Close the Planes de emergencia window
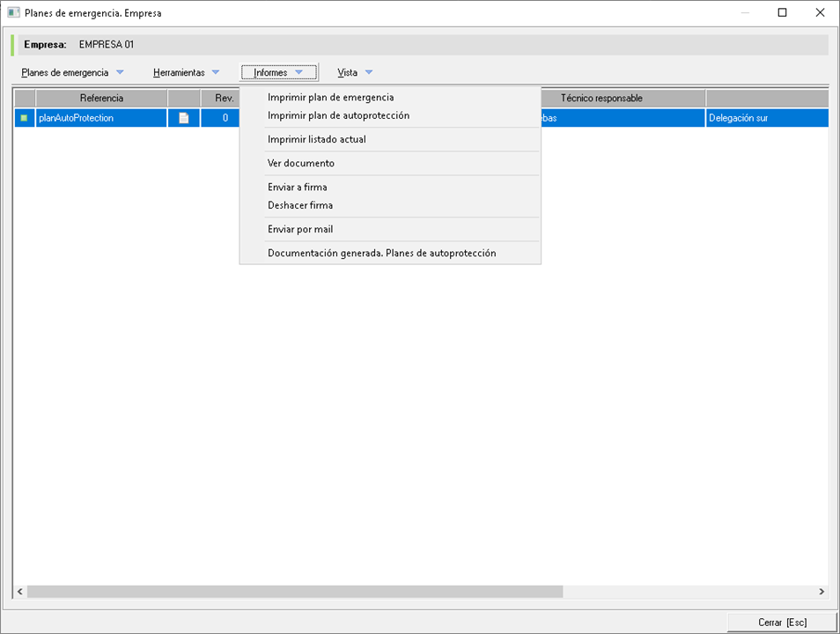 tap(820, 12)
